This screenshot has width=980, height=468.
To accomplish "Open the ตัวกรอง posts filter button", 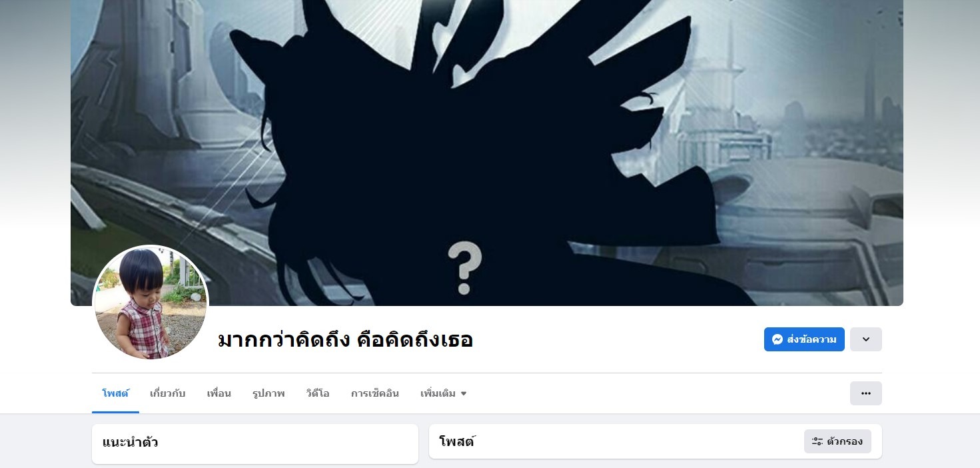I will (x=837, y=441).
